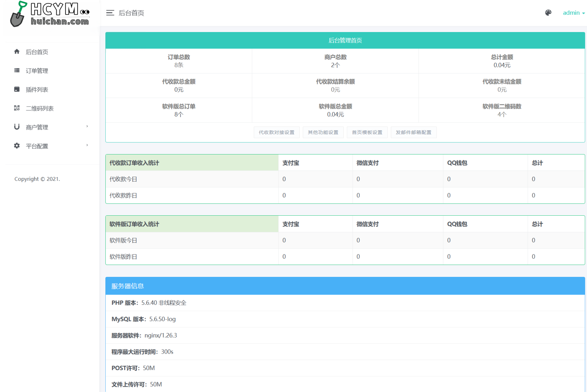The image size is (587, 392).
Task: Expand the 商户管理 submenu arrow
Action: coord(87,127)
